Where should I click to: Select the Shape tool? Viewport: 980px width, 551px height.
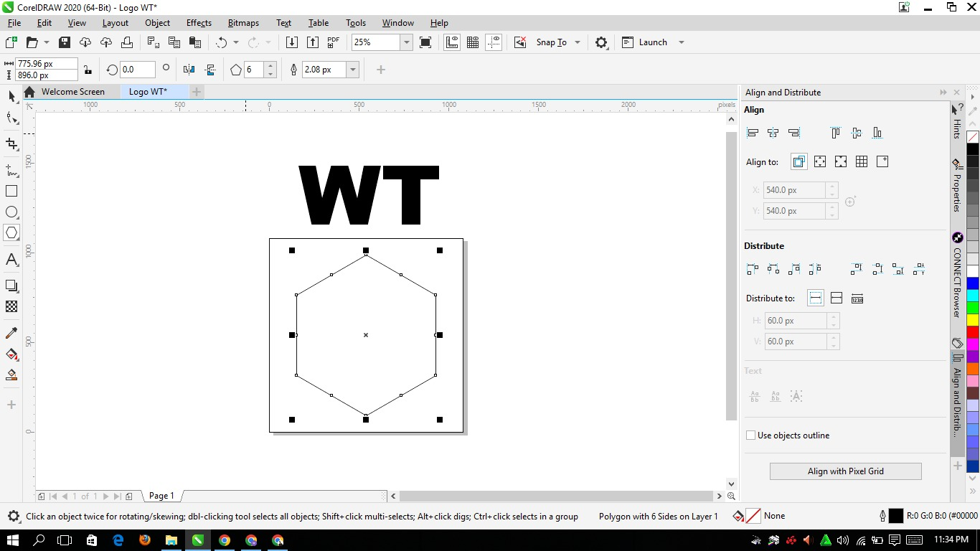(x=11, y=118)
